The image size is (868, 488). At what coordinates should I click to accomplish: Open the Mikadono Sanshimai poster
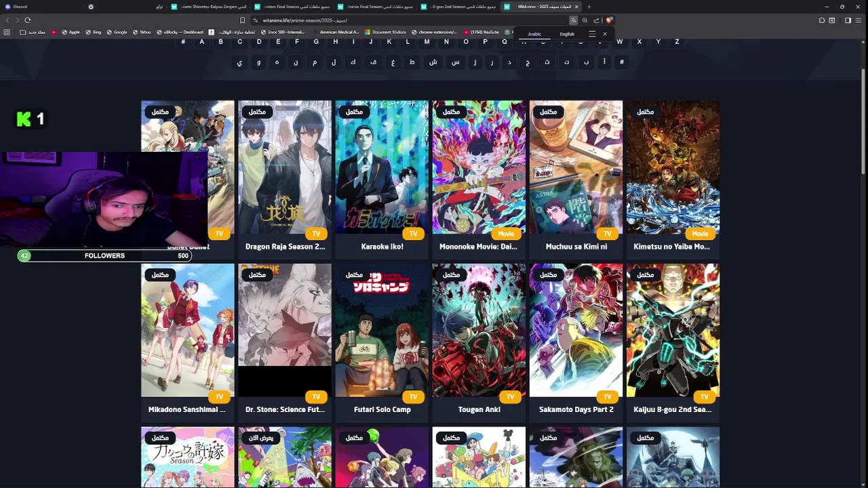click(188, 330)
